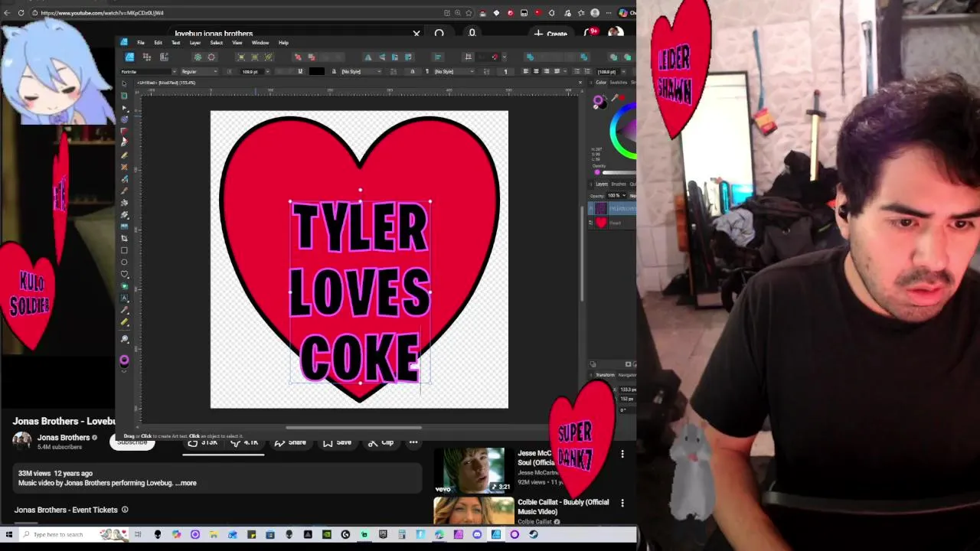Switch to the Swatches tab
Screen dimensions: 980x551
(619, 83)
